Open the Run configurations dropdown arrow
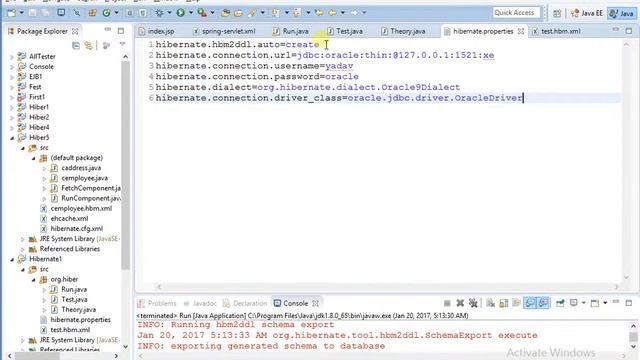640x360 pixels. [x=191, y=13]
